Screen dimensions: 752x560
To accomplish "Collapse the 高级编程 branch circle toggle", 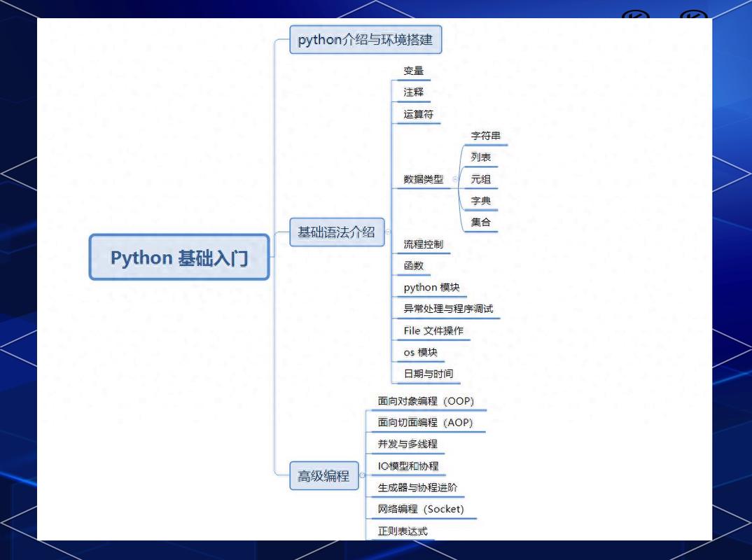I will 362,475.
